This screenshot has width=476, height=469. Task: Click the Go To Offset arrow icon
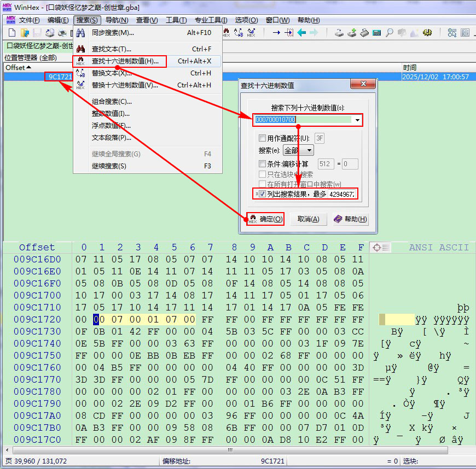(x=276, y=32)
